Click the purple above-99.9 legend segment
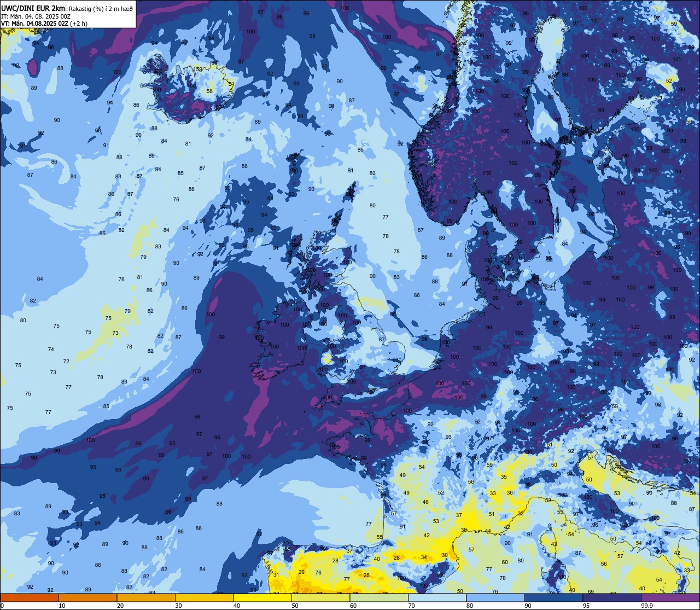Viewport: 700px width, 610px height. (670, 598)
